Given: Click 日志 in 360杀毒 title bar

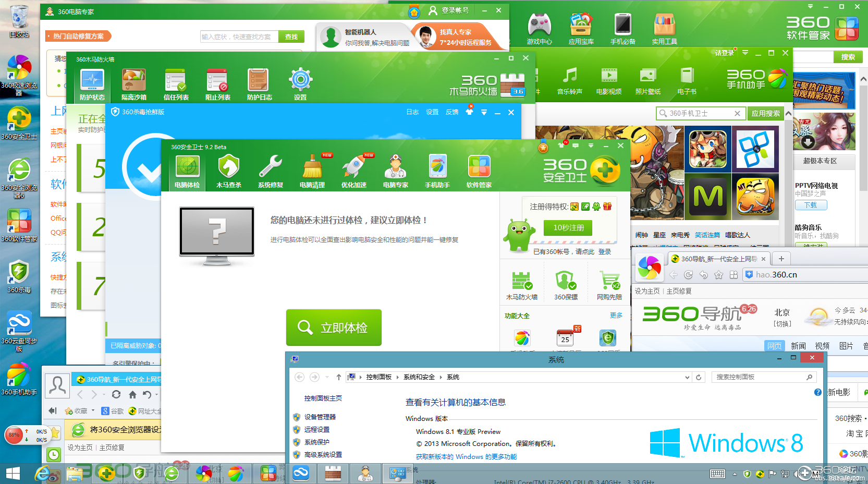Looking at the screenshot, I should pyautogui.click(x=412, y=112).
